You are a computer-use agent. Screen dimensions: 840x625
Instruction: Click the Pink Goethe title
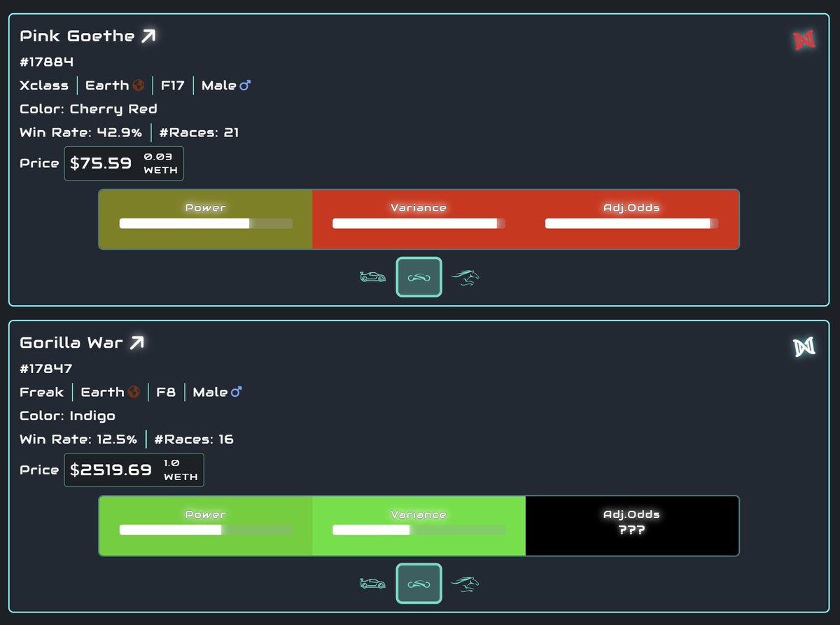pyautogui.click(x=77, y=36)
